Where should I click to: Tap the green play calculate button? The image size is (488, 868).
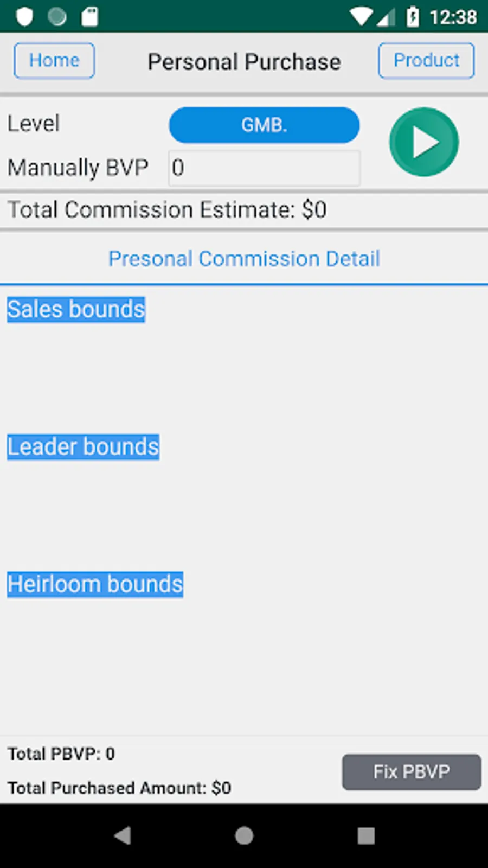coord(424,142)
